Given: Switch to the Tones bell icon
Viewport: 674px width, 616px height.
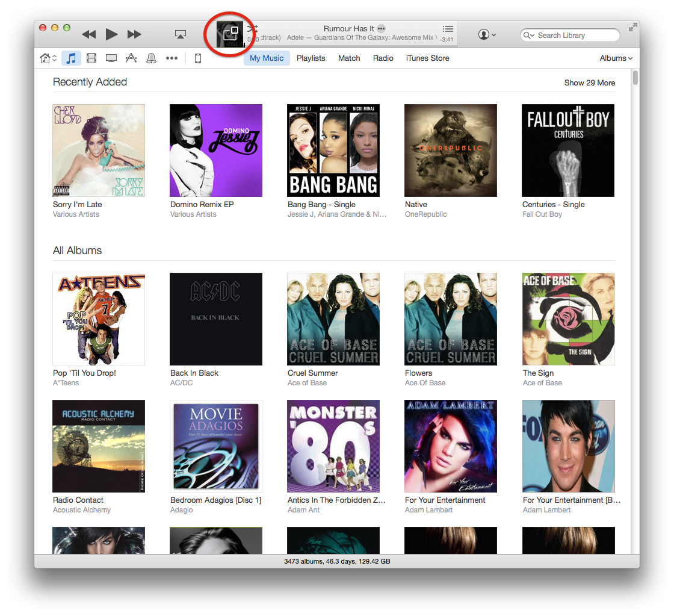Looking at the screenshot, I should [x=151, y=58].
